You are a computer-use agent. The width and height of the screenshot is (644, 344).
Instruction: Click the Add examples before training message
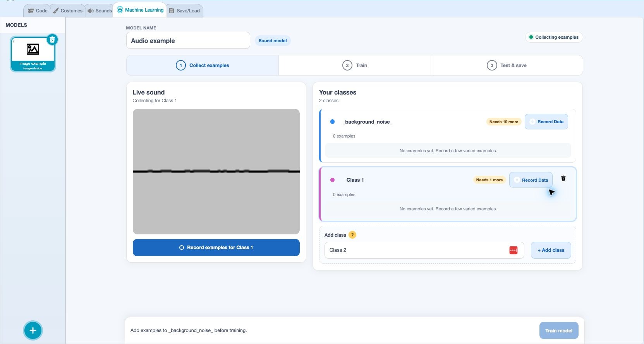pos(189,330)
